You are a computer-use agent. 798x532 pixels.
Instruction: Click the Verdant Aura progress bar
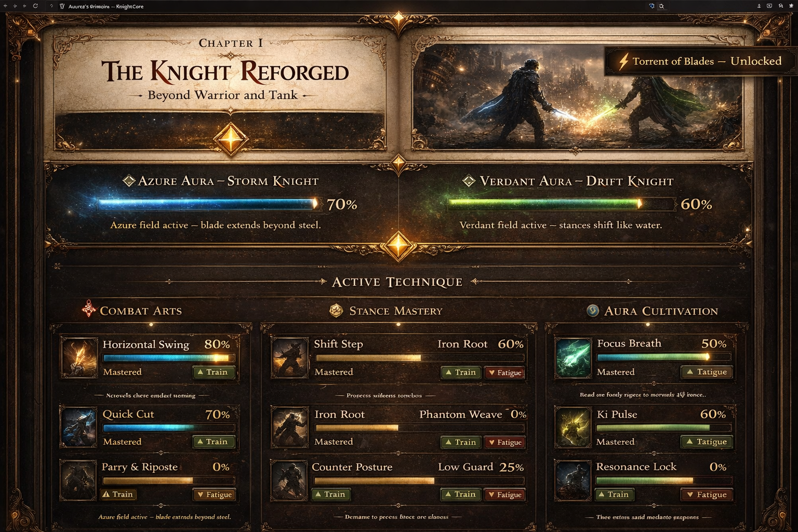tap(560, 204)
